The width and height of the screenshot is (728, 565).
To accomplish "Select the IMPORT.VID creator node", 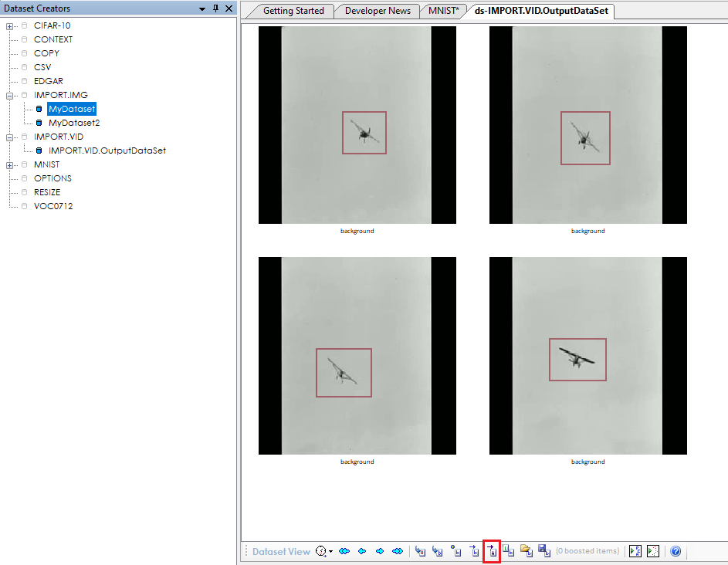I will [59, 137].
